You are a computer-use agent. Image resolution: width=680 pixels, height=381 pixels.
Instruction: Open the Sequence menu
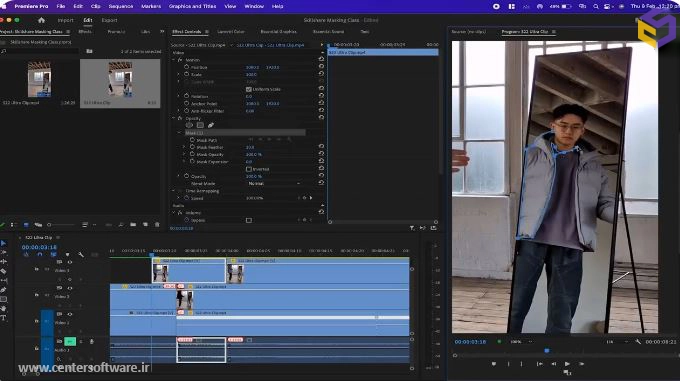pos(121,7)
